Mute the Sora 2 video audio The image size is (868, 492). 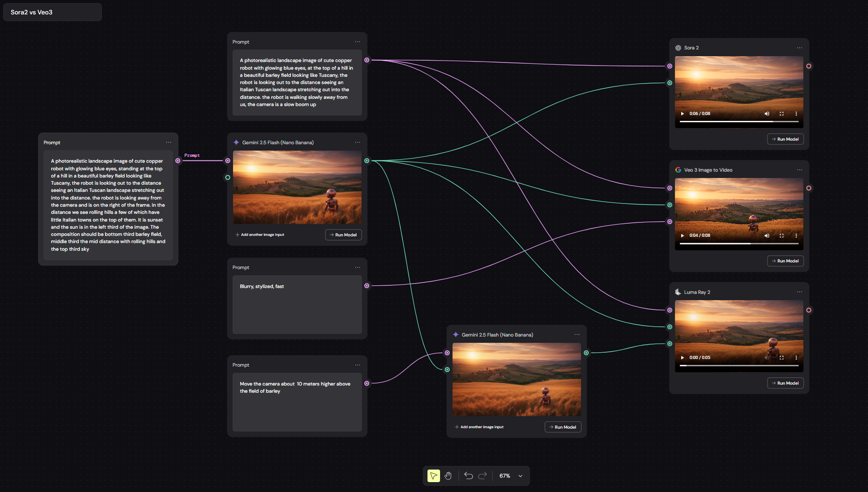[x=767, y=114]
